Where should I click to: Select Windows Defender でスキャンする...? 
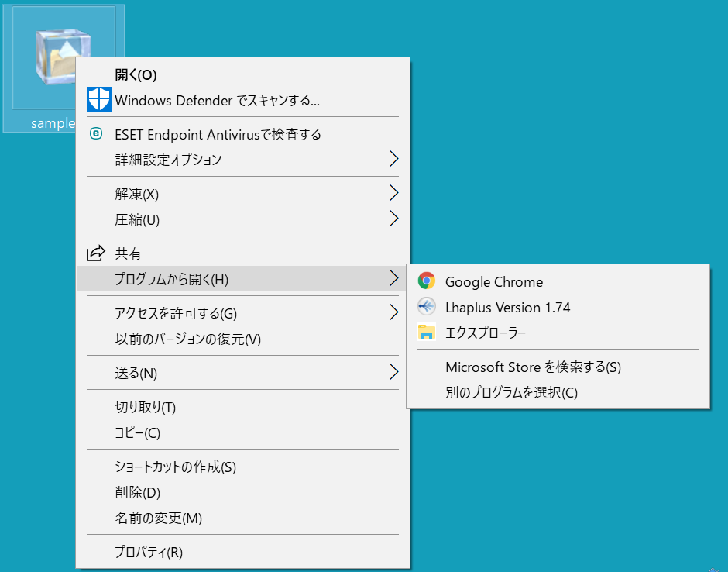pos(242,100)
